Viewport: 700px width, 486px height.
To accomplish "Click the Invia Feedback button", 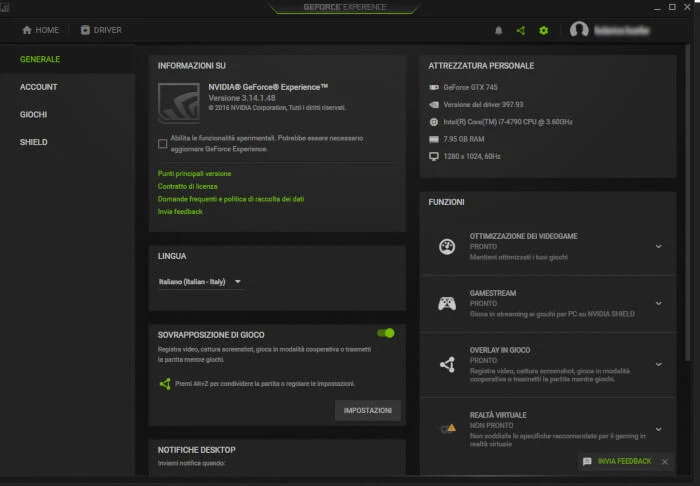I will 625,461.
